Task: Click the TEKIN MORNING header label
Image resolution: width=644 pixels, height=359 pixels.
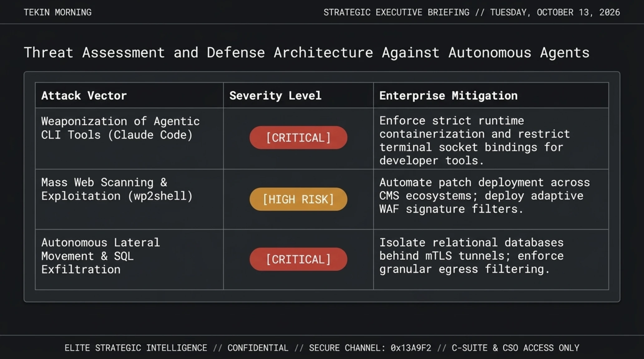Action: 58,12
